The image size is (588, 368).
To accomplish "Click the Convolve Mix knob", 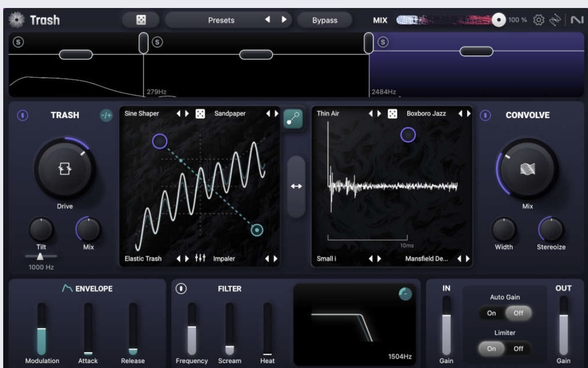I will tap(528, 169).
